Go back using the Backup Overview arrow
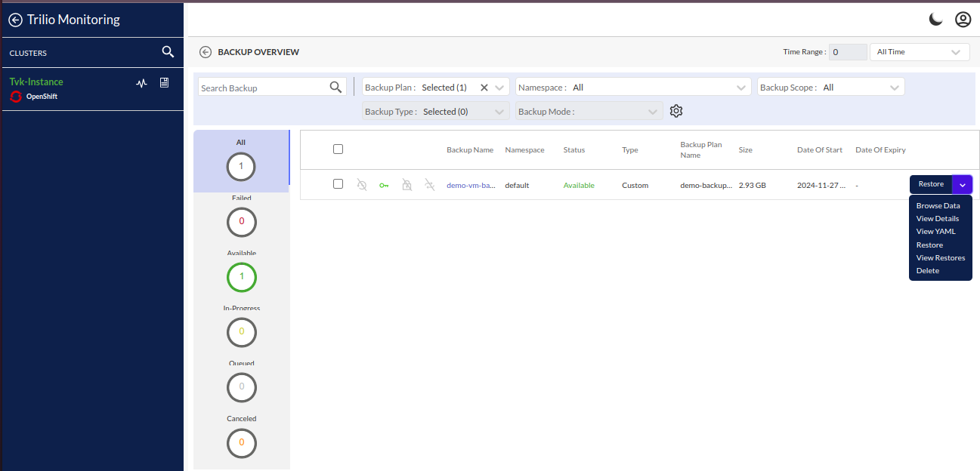Image resolution: width=980 pixels, height=471 pixels. (x=206, y=52)
